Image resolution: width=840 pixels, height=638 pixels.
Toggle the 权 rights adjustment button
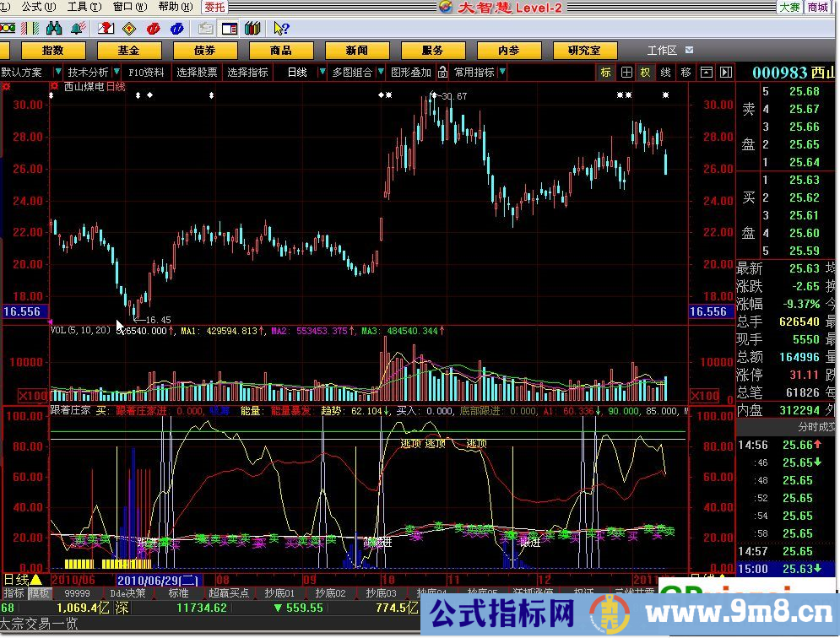[645, 73]
